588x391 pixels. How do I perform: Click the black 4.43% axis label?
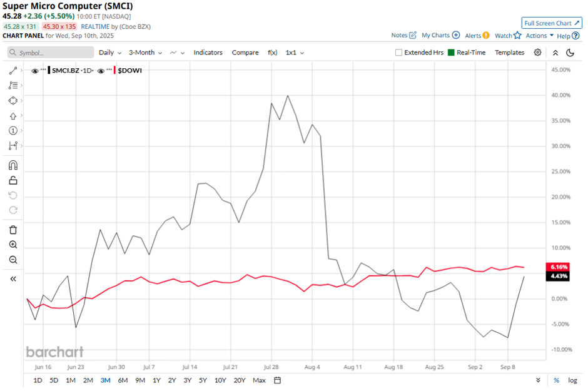558,277
